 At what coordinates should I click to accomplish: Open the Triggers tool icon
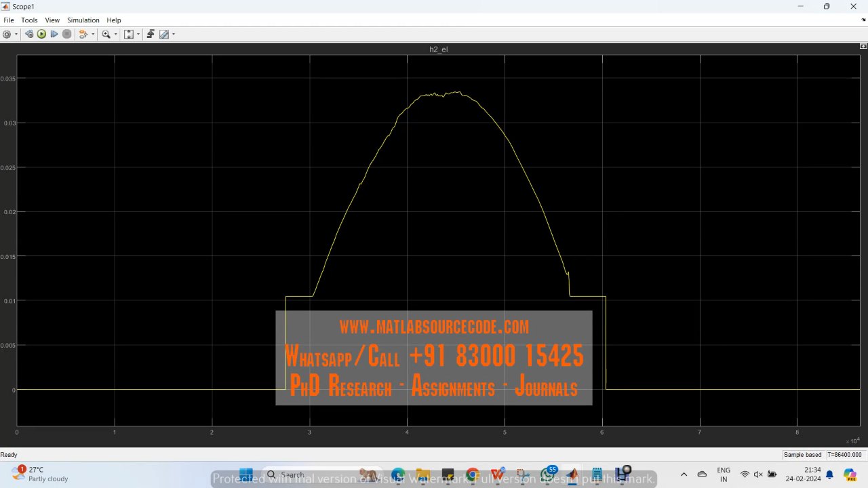151,34
